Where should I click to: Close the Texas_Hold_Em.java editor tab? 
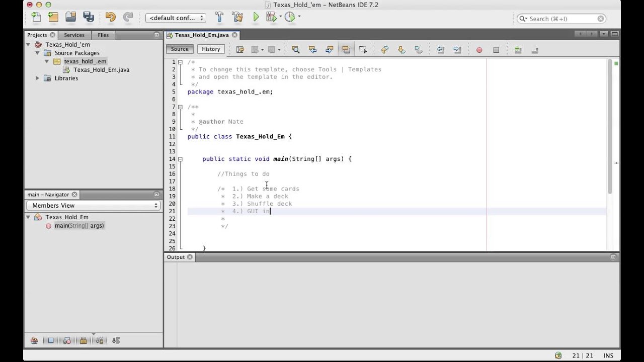(x=234, y=35)
